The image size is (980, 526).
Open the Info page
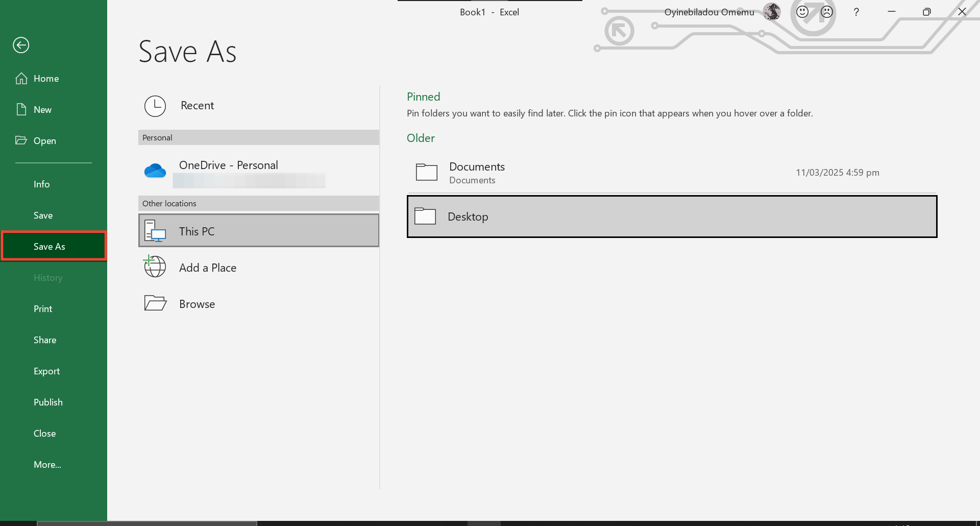pos(42,184)
